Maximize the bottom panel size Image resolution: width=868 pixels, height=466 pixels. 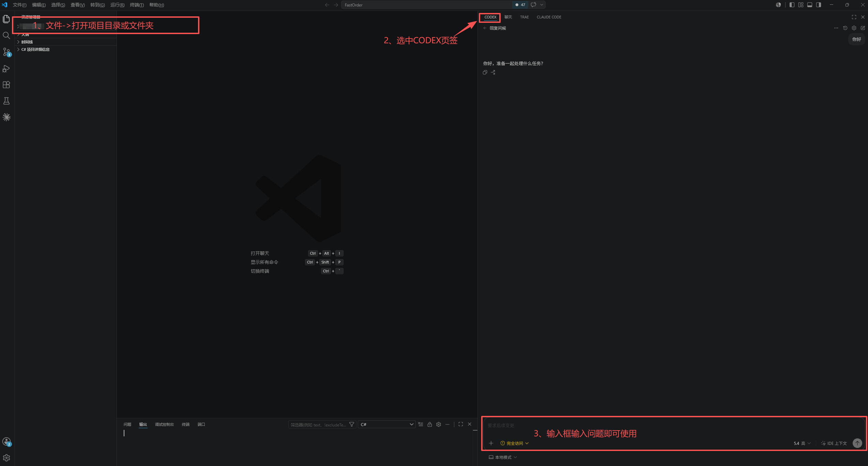(x=461, y=424)
